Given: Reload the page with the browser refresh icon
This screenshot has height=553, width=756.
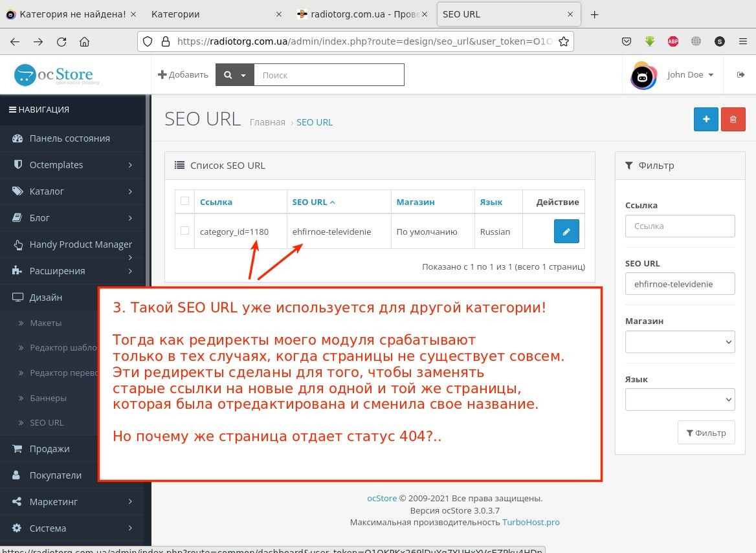Looking at the screenshot, I should point(61,42).
